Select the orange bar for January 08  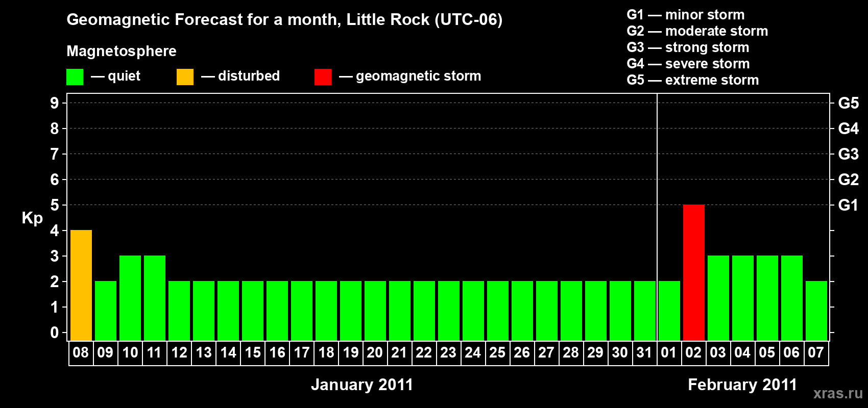point(81,286)
